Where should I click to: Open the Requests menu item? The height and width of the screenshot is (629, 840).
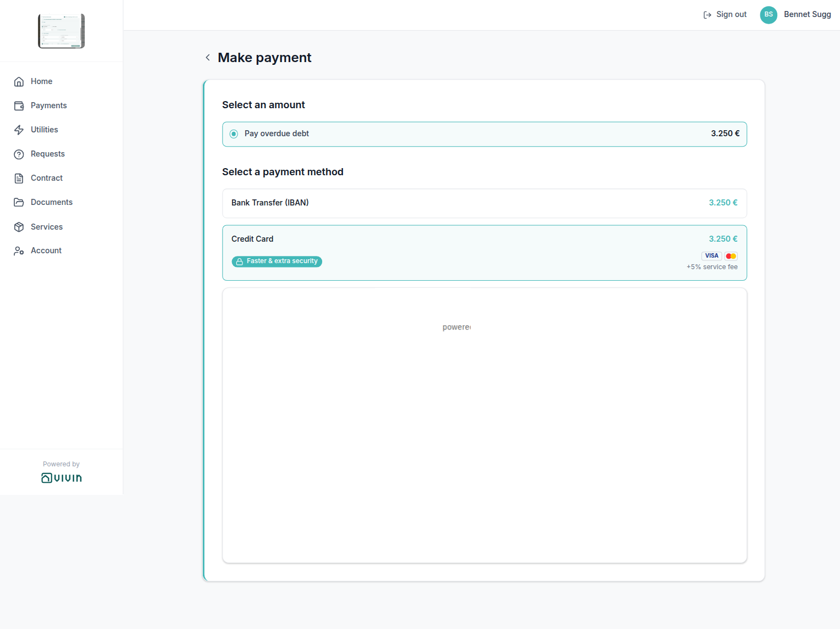tap(62, 154)
